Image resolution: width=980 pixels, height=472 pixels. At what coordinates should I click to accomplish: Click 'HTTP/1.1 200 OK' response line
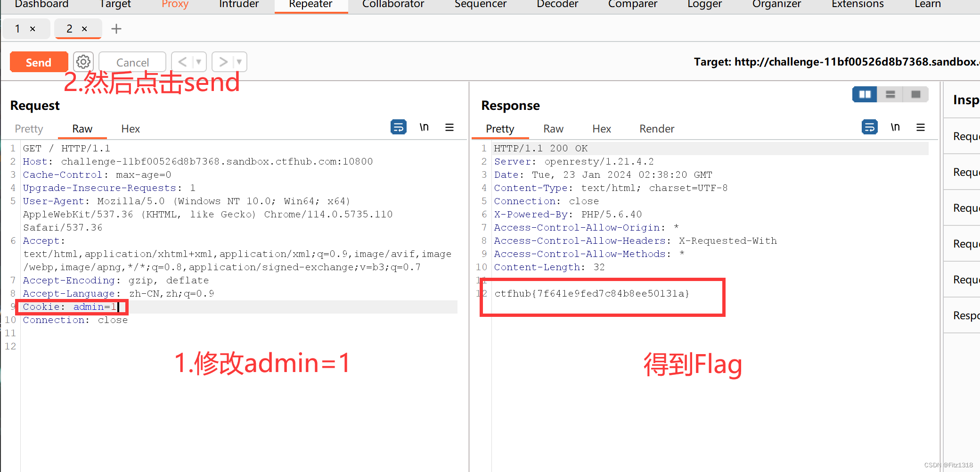pos(541,149)
